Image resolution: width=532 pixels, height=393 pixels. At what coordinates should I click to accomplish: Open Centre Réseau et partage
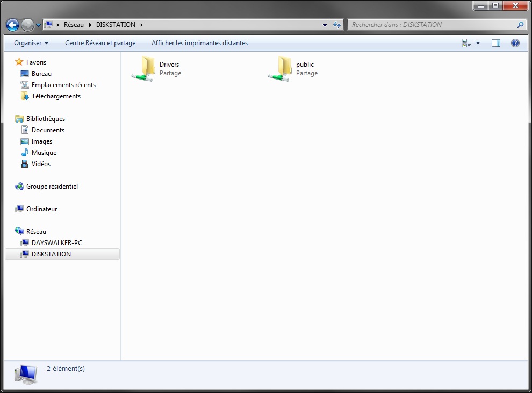point(100,43)
